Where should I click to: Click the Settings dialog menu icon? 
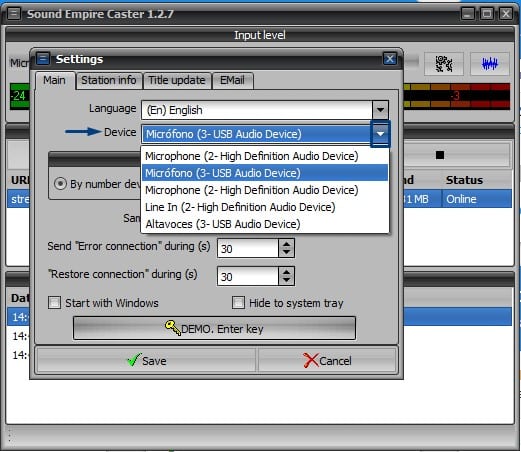click(43, 59)
